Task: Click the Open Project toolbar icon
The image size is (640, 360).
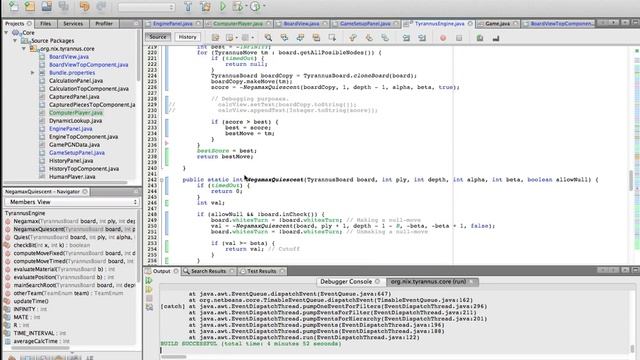Action: tap(47, 7)
